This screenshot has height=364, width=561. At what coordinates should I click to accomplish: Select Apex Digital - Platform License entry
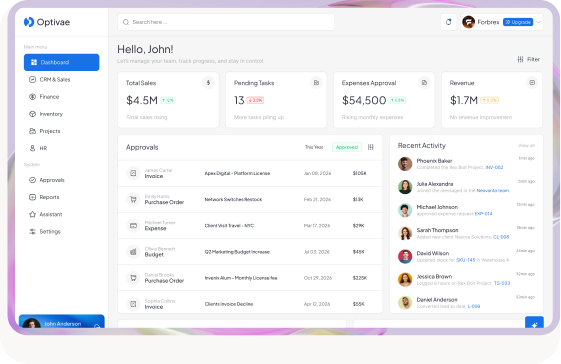coord(237,173)
